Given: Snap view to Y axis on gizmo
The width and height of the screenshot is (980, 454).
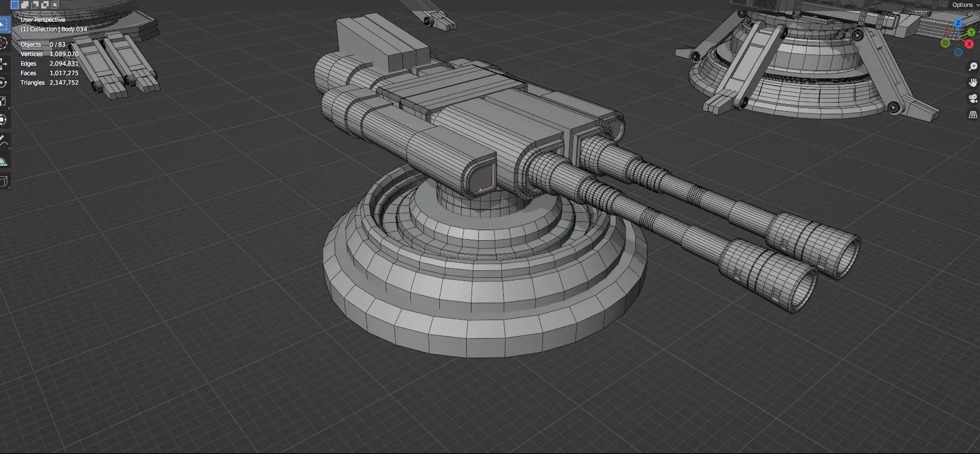Looking at the screenshot, I should pos(971,32).
